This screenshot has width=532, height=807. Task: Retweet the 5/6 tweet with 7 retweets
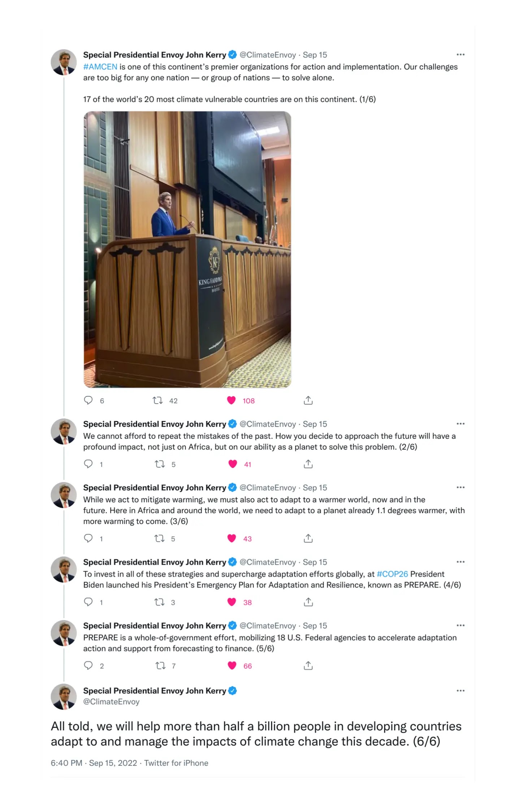click(160, 665)
